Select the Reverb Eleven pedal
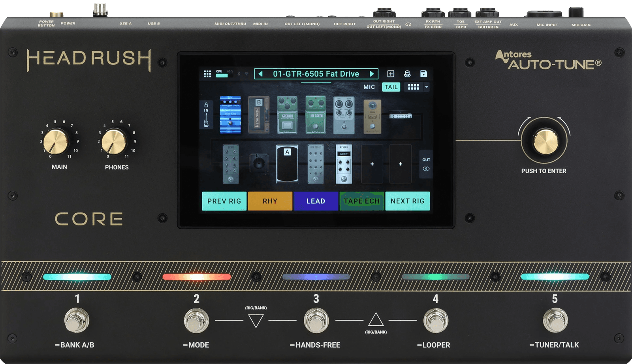This screenshot has height=364, width=632. pyautogui.click(x=344, y=164)
